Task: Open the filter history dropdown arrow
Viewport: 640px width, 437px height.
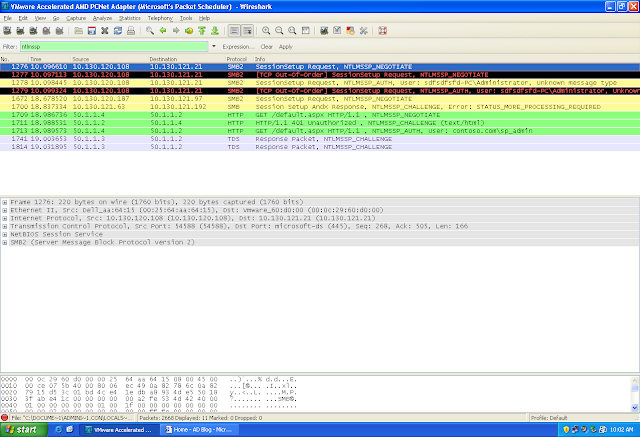Action: tap(213, 47)
